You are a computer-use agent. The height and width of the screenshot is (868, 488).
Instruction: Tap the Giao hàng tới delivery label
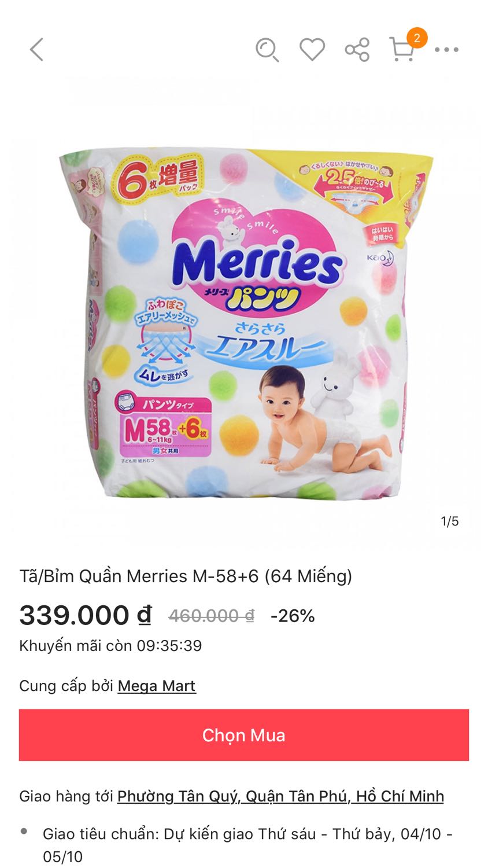pyautogui.click(x=66, y=796)
